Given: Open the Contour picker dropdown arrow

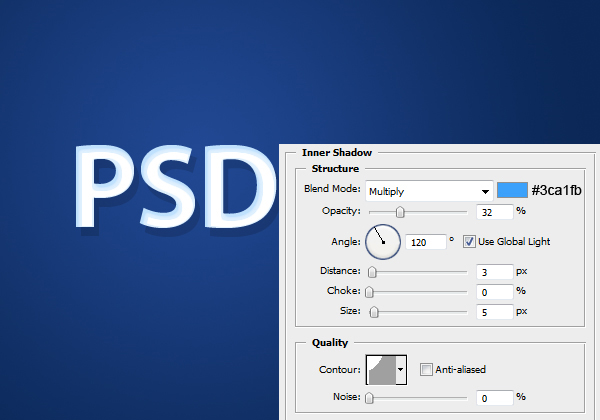Looking at the screenshot, I should point(401,370).
